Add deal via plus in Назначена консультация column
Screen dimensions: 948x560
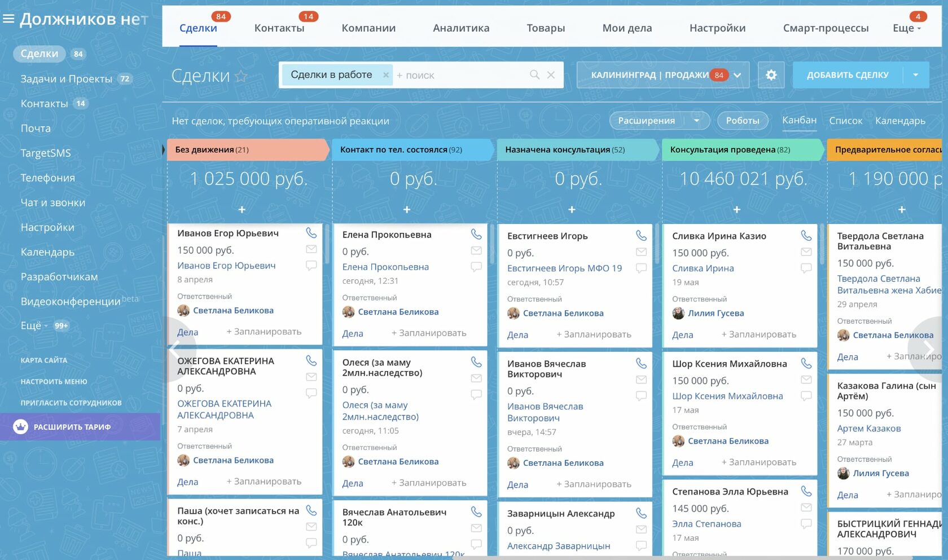571,209
